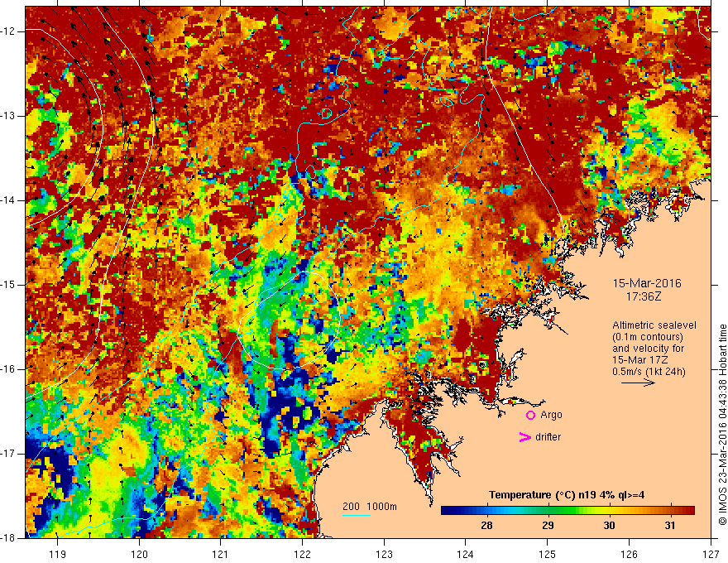728x563 pixels.
Task: Click longitude axis label '127'
Action: click(x=711, y=555)
